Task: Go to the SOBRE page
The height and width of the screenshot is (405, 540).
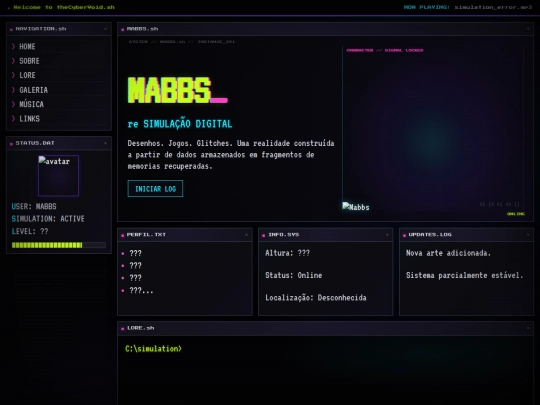Action: pos(59,61)
